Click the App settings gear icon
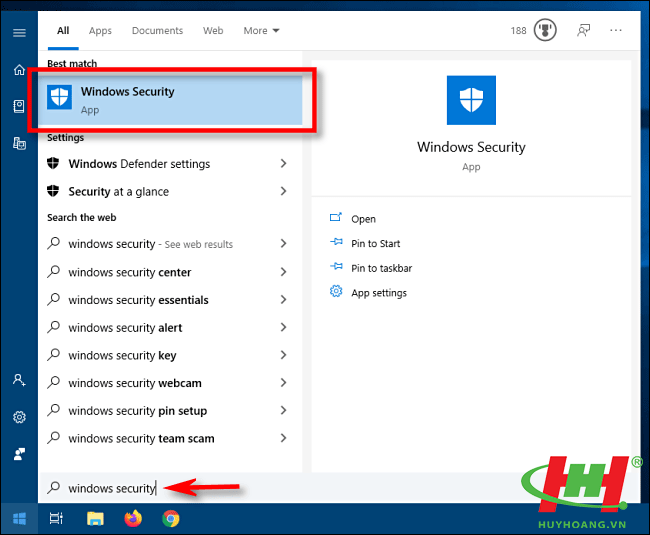Image resolution: width=650 pixels, height=535 pixels. click(x=336, y=291)
